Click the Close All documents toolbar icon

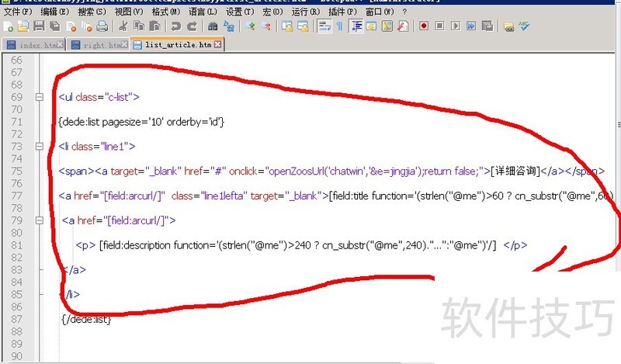pyautogui.click(x=87, y=26)
